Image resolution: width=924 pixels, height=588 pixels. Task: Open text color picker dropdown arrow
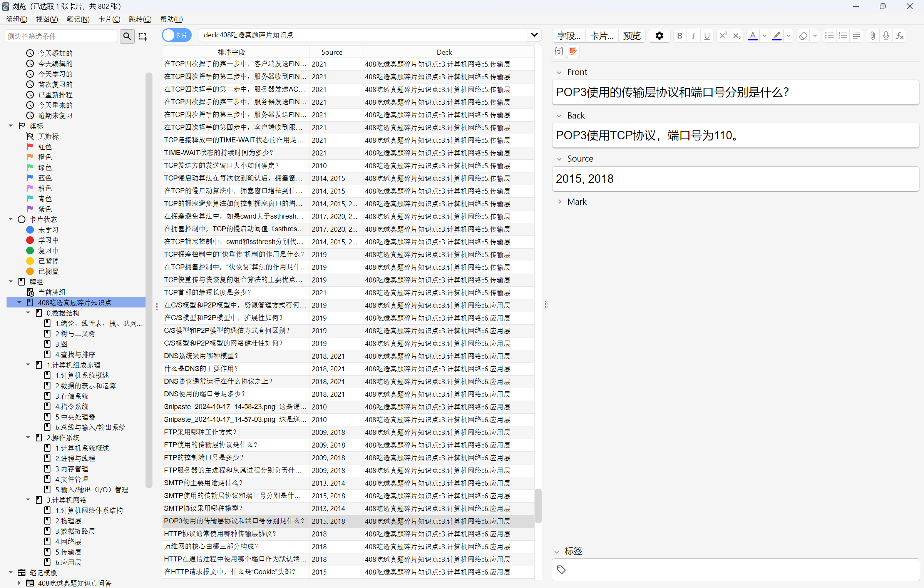tap(765, 36)
